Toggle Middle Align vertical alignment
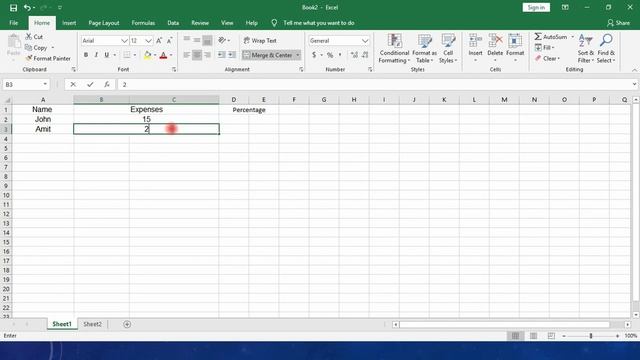 click(197, 40)
